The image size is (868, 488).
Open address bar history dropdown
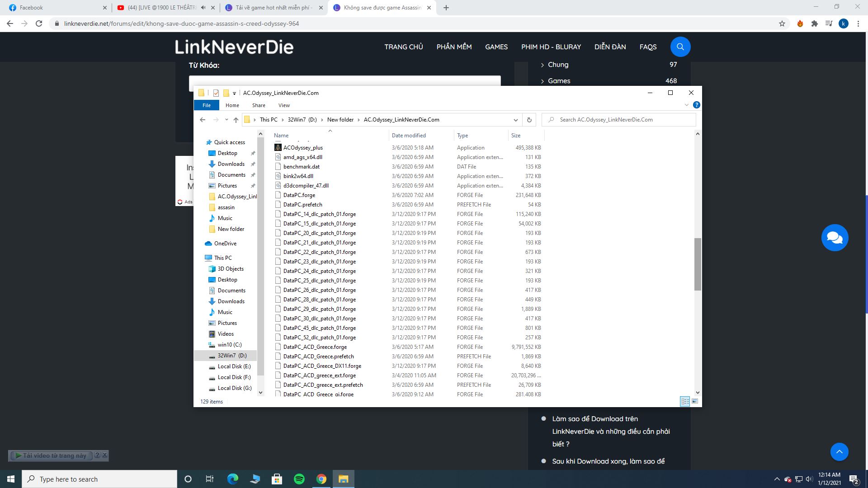point(515,120)
